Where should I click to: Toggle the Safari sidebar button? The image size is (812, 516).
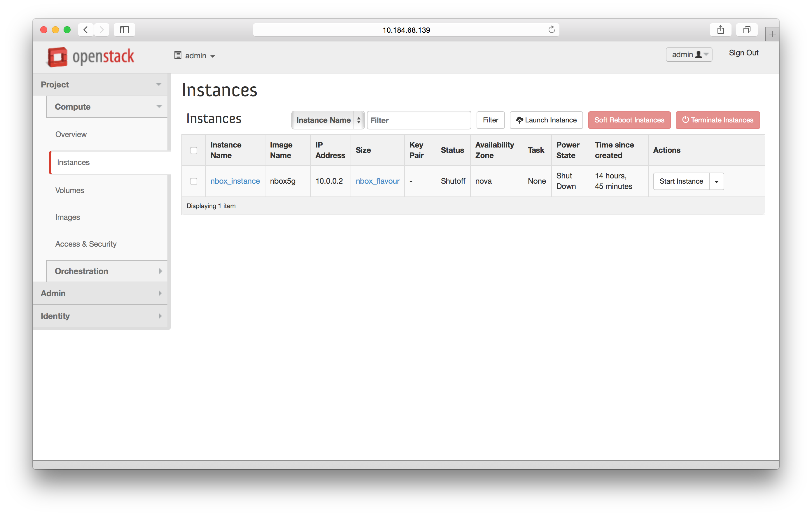pos(125,30)
